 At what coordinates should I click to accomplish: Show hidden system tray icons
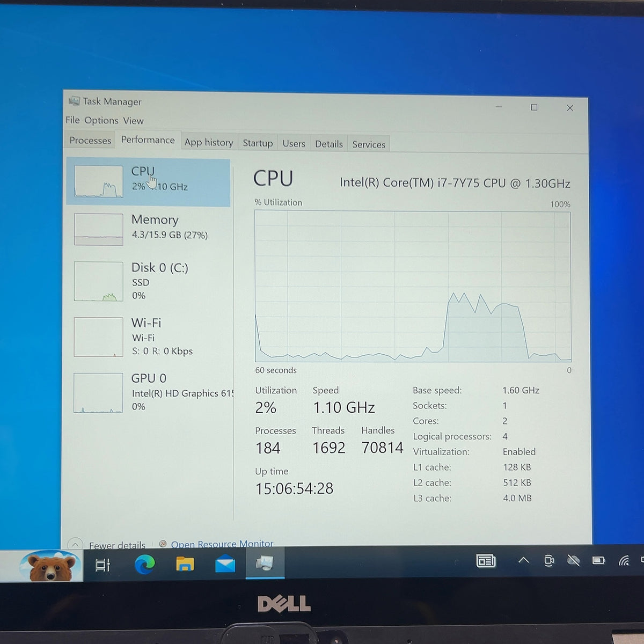[x=523, y=560]
